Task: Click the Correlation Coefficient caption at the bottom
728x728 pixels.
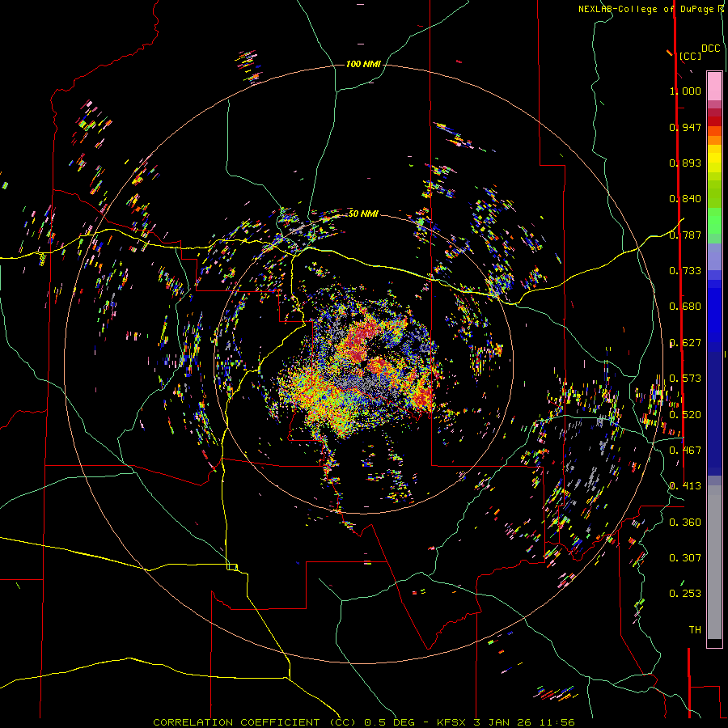Action: coord(364,722)
